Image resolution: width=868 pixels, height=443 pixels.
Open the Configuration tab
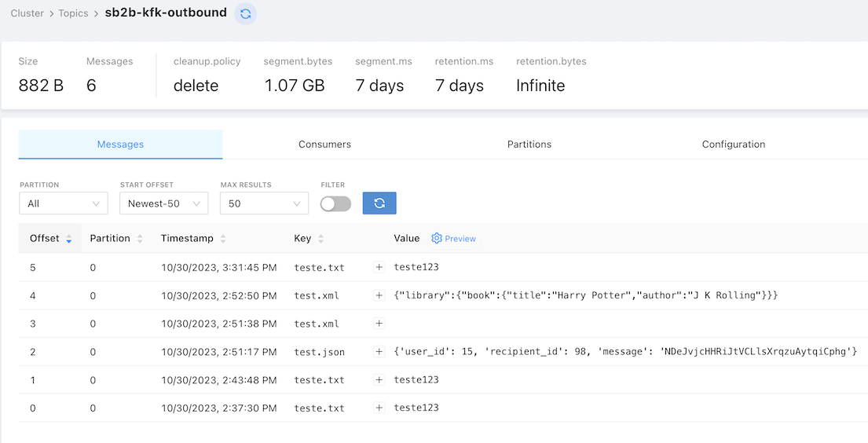[x=734, y=144]
